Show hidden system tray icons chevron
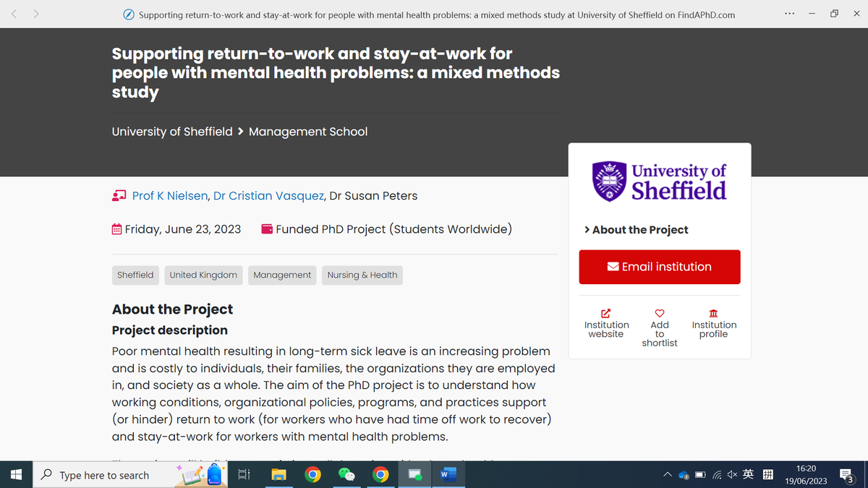The height and width of the screenshot is (488, 868). coord(667,475)
